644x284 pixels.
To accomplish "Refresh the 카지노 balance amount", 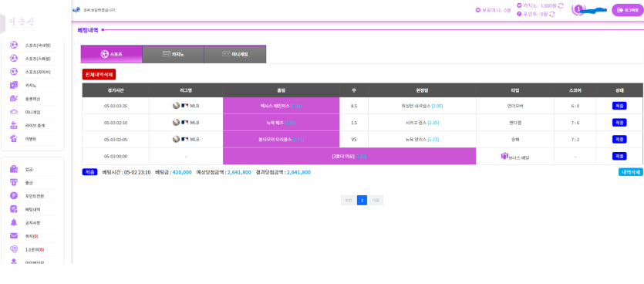I will [x=561, y=5].
